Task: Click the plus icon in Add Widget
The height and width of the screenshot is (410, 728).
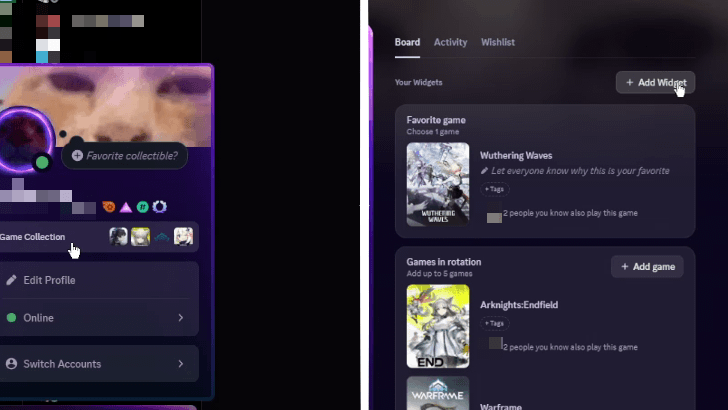Action: 630,82
